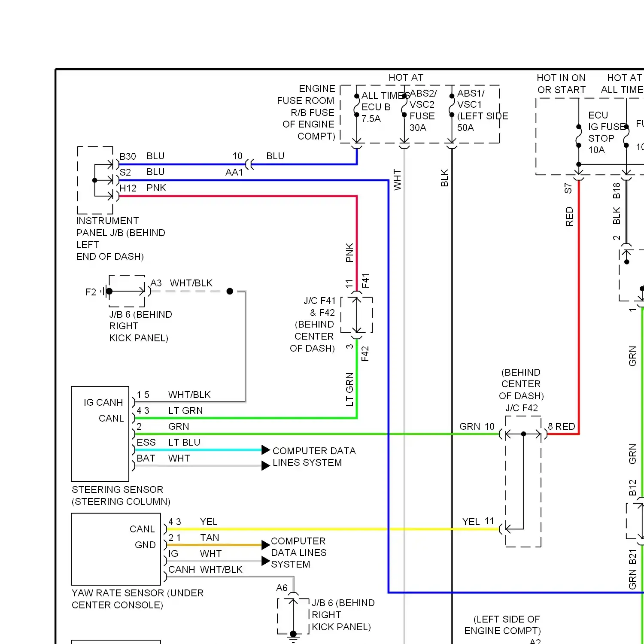Click the HOT IN ON OR START heading

pyautogui.click(x=561, y=84)
